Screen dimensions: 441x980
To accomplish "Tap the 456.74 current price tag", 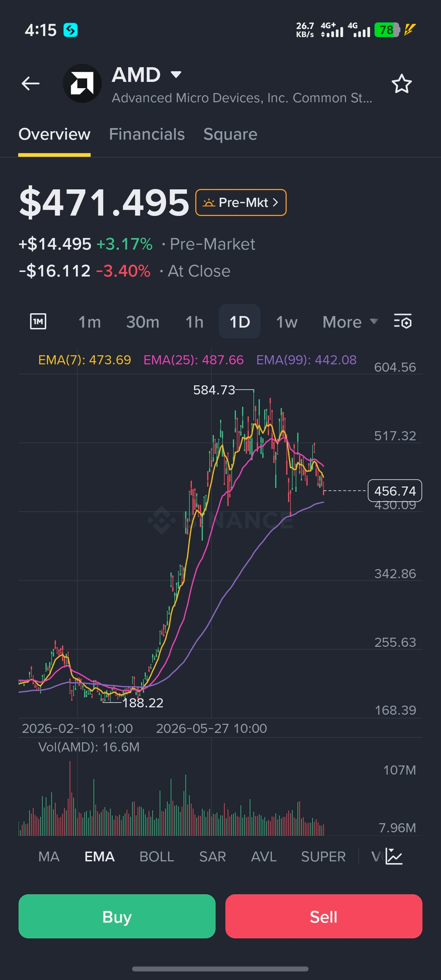I will click(x=394, y=491).
